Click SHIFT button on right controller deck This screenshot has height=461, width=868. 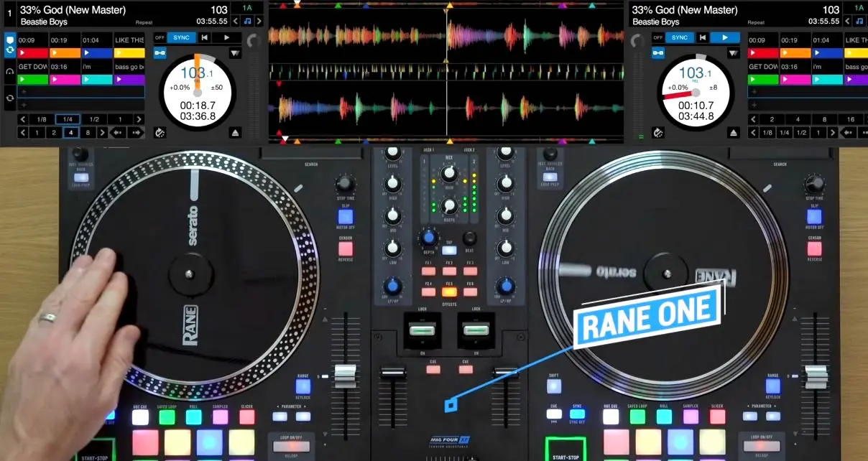553,386
